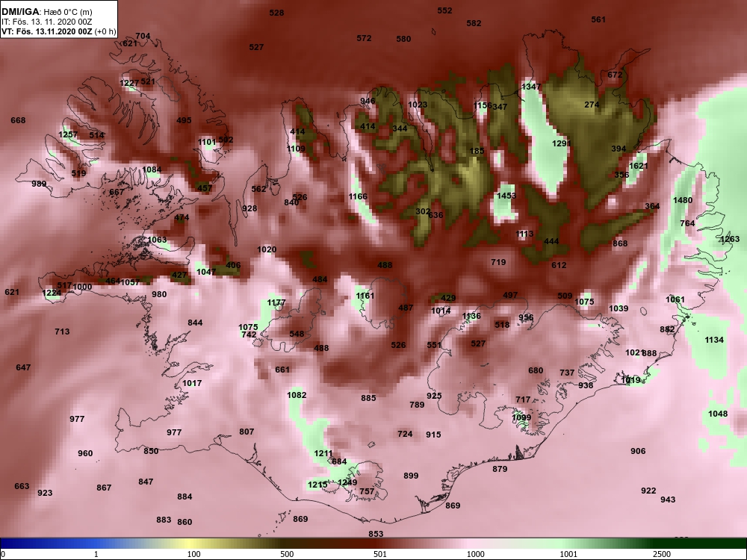Select the map value 1249
The image size is (747, 560).
[x=347, y=483]
